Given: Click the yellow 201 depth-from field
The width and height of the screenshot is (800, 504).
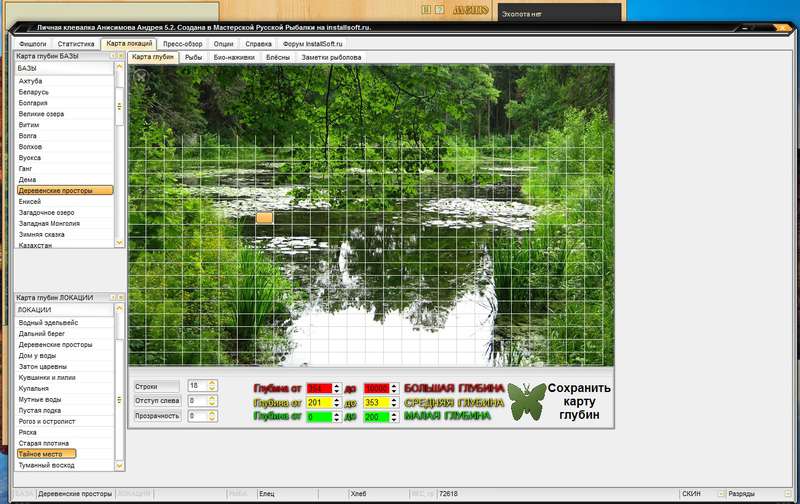Looking at the screenshot, I should point(319,402).
